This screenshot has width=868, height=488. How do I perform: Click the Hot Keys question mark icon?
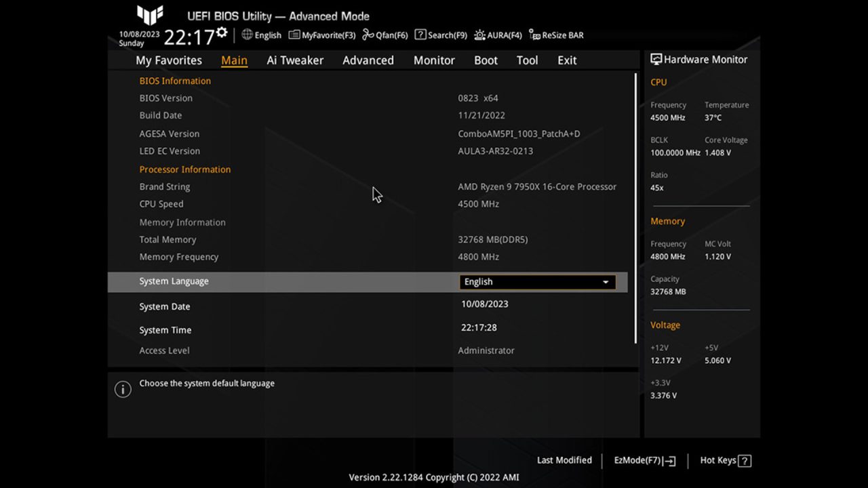click(x=745, y=461)
